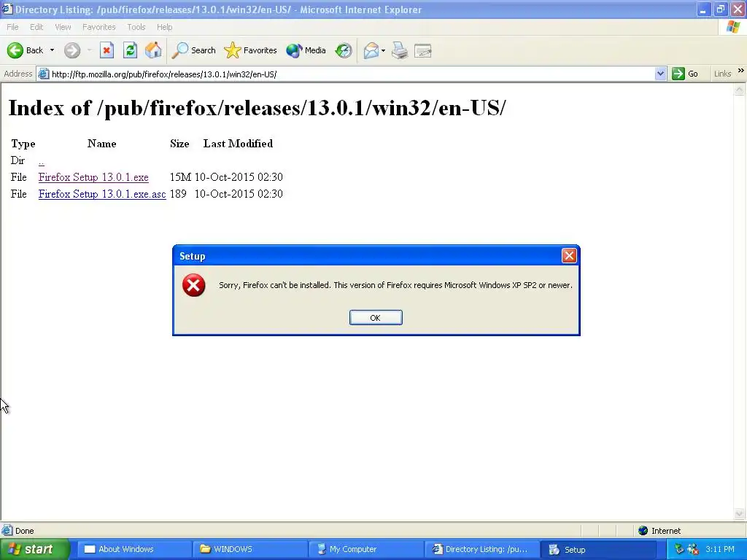
Task: Click the History icon in toolbar
Action: coord(344,50)
